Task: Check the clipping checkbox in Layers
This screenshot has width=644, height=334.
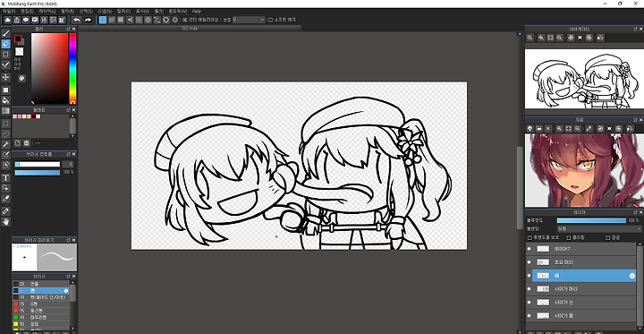Action: (x=569, y=238)
